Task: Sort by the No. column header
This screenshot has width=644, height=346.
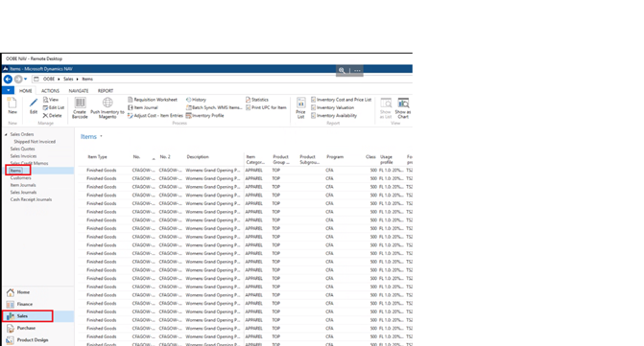Action: [x=137, y=157]
